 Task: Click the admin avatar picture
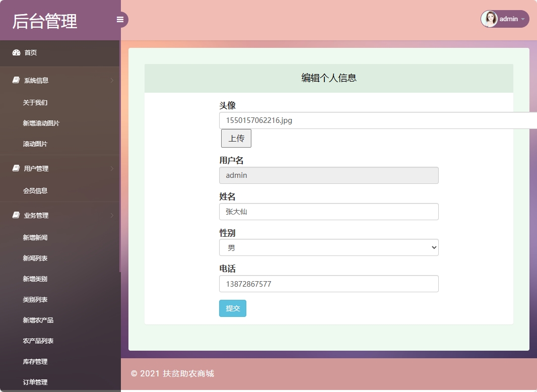pos(490,19)
